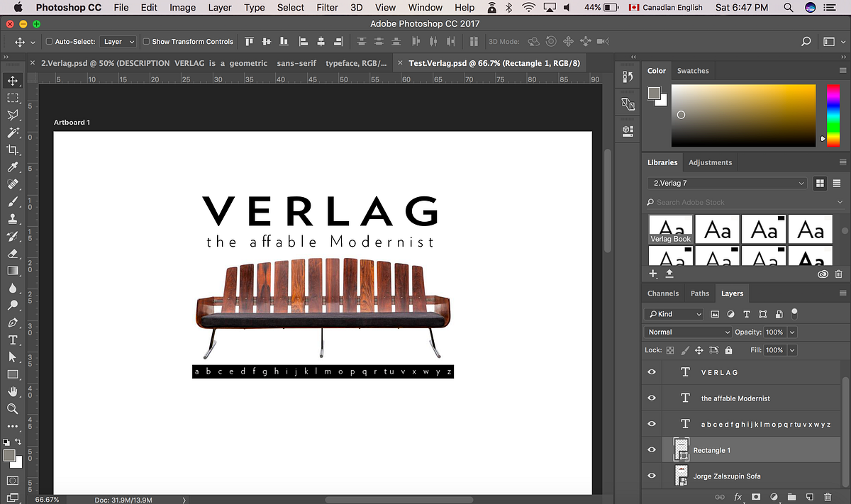Click the hue spectrum slider strip

pos(833,115)
